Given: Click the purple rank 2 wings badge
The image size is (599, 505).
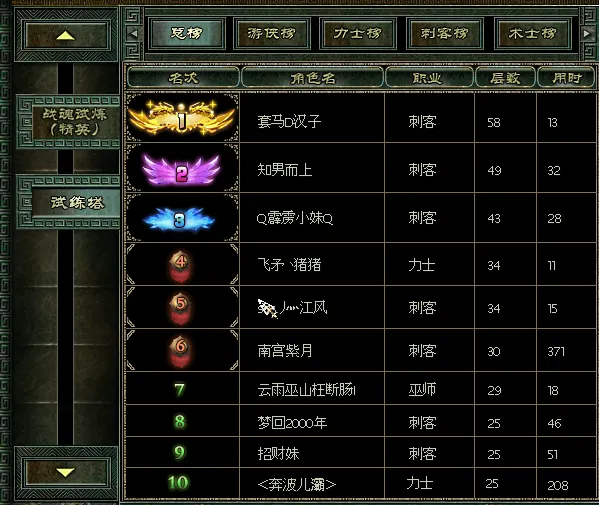Looking at the screenshot, I should point(181,170).
